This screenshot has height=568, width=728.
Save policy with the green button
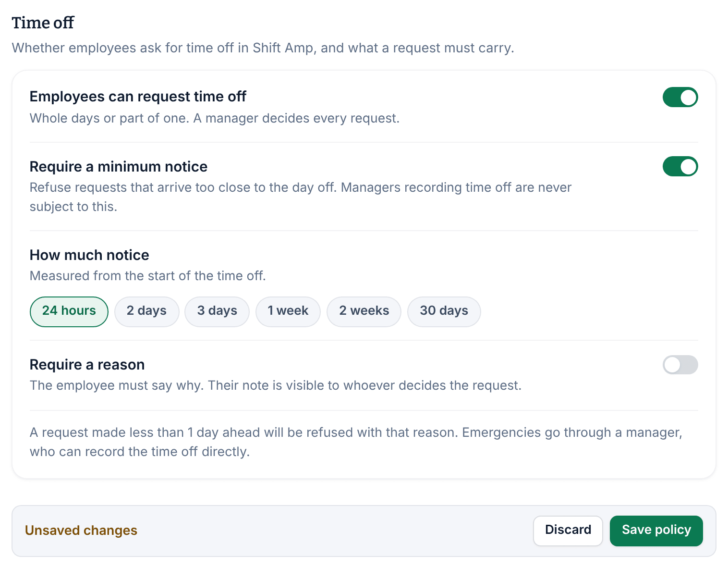coord(656,531)
